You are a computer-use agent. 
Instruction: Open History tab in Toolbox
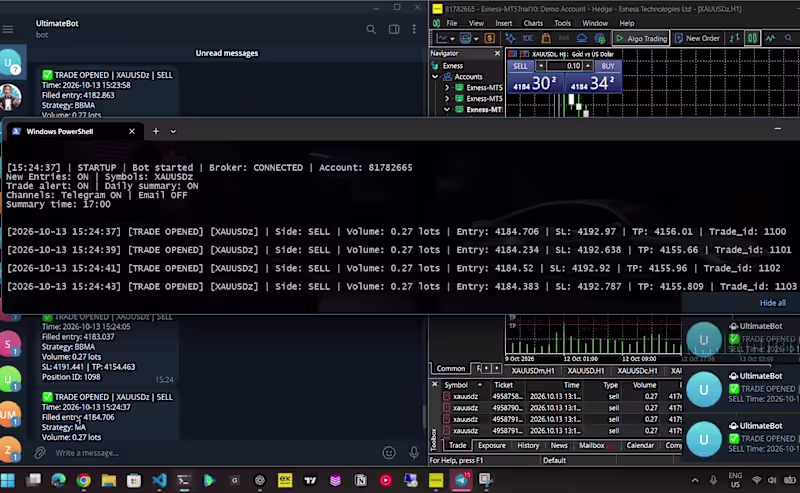coord(528,445)
